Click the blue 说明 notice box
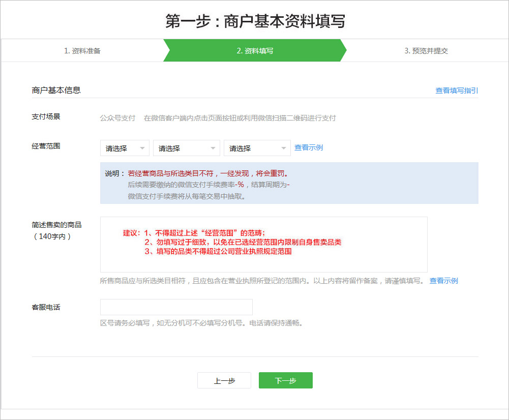The width and height of the screenshot is (509, 420). tap(289, 183)
